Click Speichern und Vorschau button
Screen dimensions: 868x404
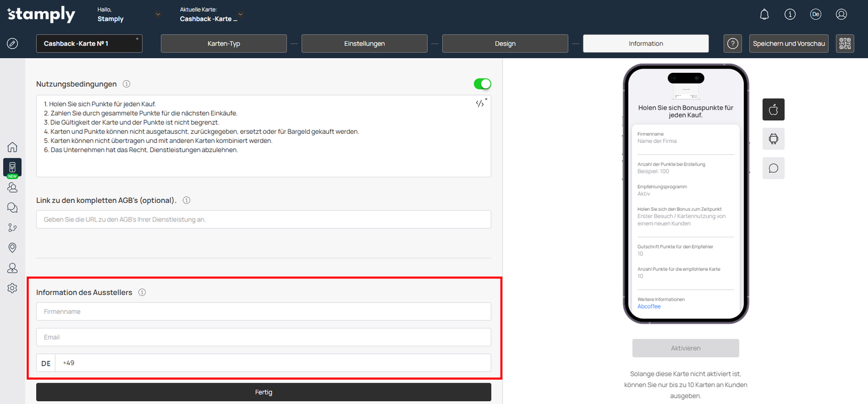pyautogui.click(x=789, y=44)
